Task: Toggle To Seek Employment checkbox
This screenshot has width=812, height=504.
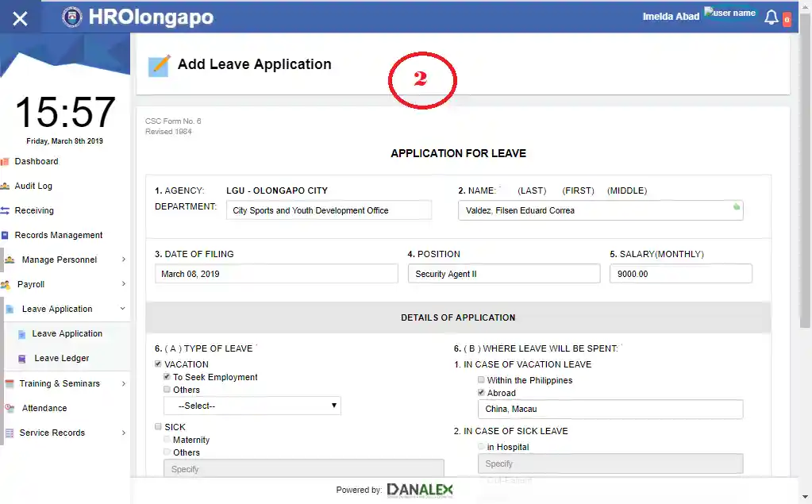Action: (x=167, y=376)
